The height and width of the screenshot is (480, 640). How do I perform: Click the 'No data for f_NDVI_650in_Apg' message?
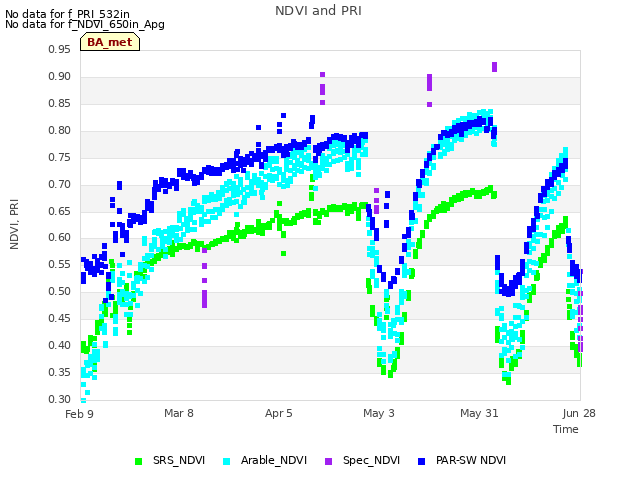(x=85, y=24)
